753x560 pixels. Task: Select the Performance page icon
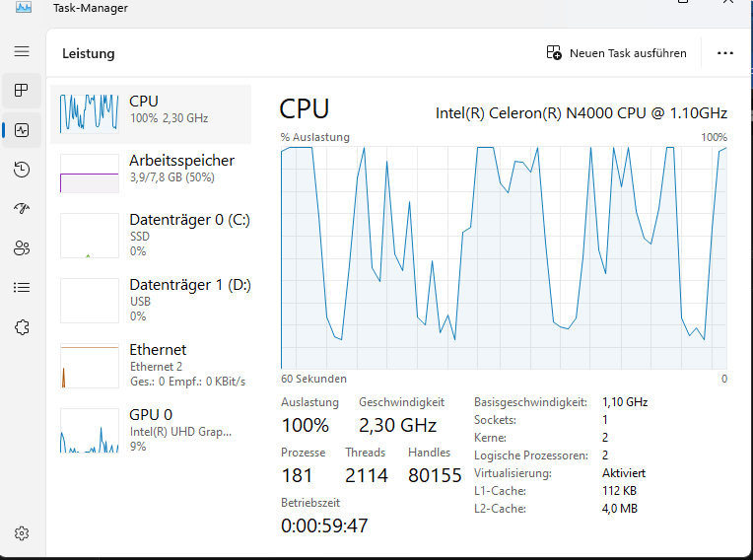click(x=22, y=130)
